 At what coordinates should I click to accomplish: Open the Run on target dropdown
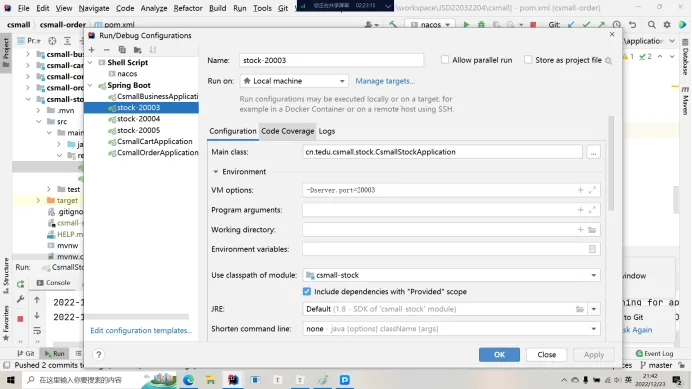coord(294,81)
